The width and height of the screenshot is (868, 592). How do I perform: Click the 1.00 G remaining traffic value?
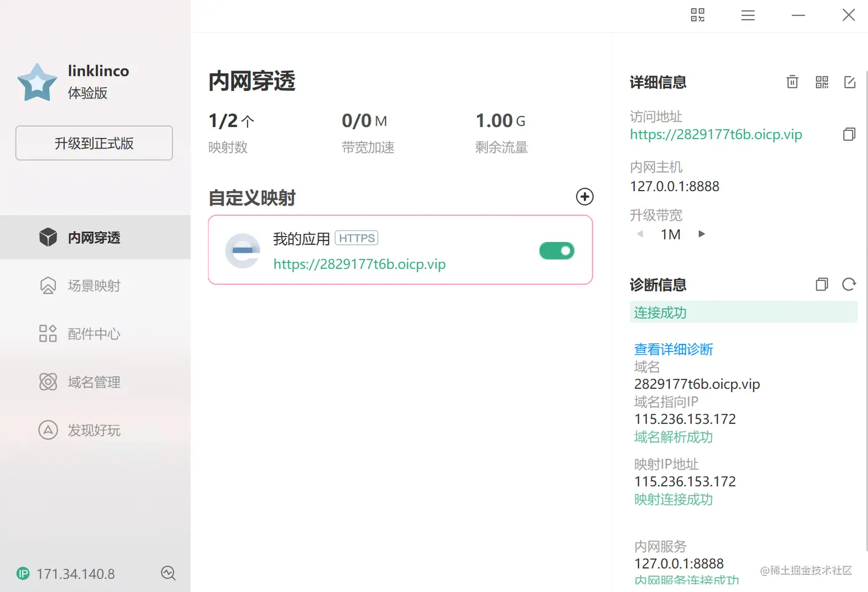(x=501, y=121)
